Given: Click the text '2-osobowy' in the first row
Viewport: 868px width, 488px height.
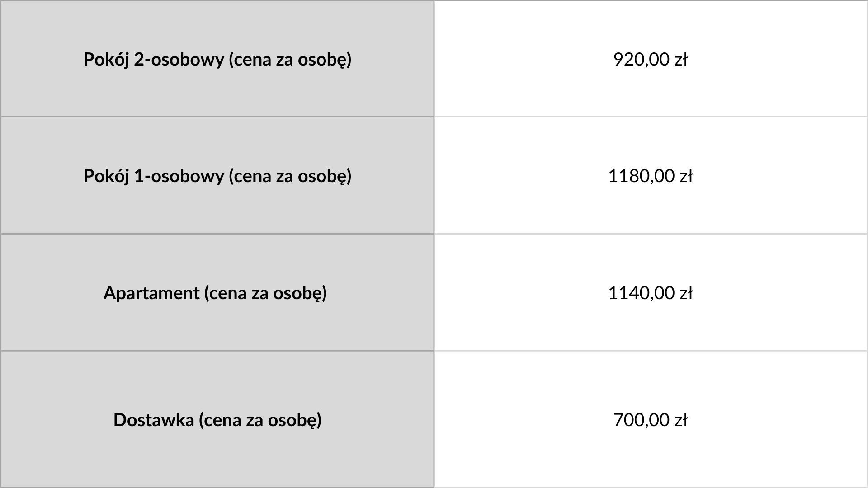Looking at the screenshot, I should point(179,60).
